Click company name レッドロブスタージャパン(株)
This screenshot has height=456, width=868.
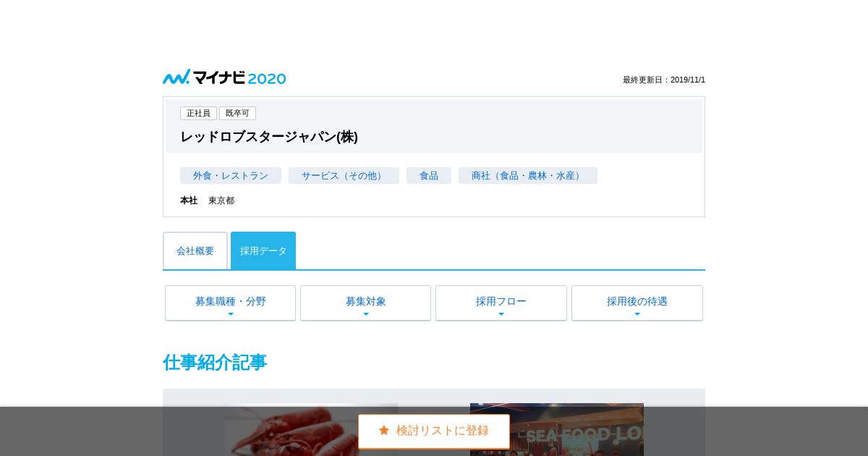pos(269,137)
